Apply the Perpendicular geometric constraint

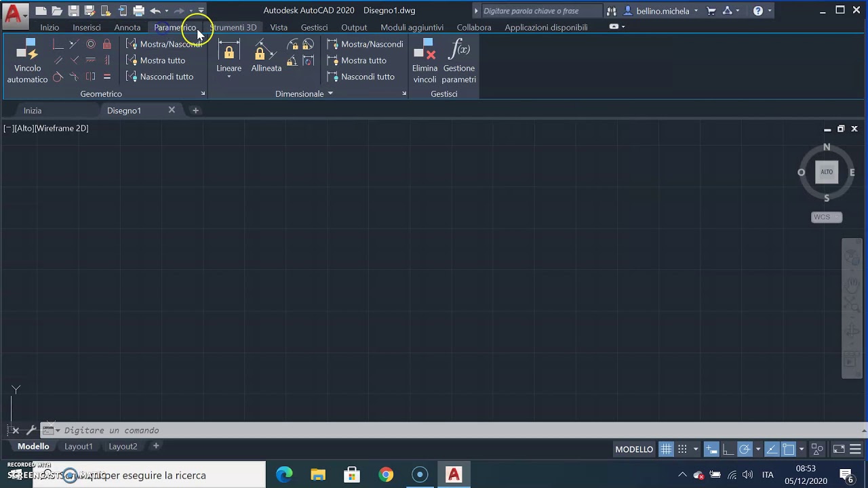click(x=74, y=60)
